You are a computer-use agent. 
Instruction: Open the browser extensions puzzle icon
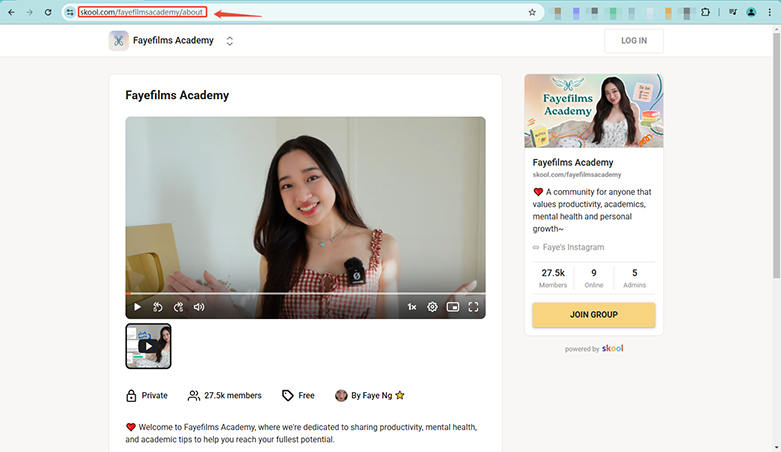click(x=705, y=12)
